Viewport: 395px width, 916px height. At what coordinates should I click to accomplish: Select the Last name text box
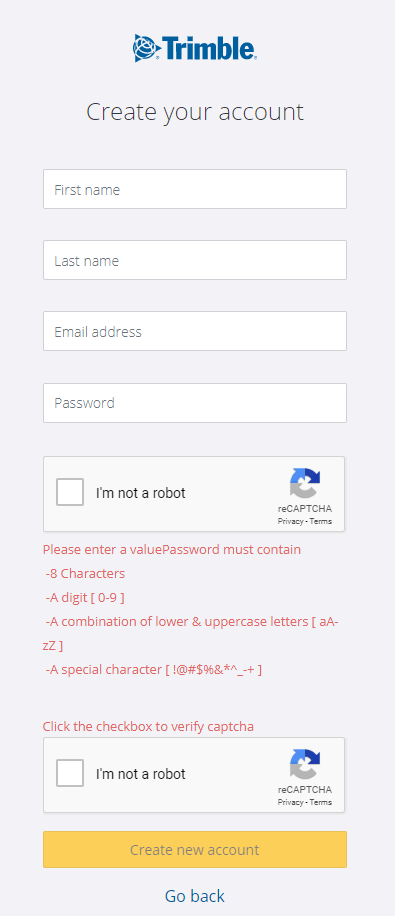tap(195, 260)
